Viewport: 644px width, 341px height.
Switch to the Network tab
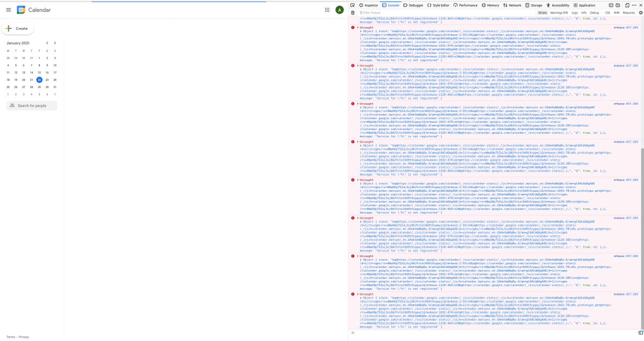[x=513, y=5]
